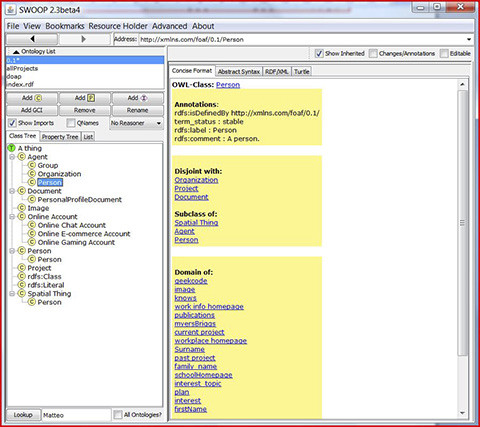Open the View menu
Viewport: 480px width, 427px height.
[x=32, y=26]
